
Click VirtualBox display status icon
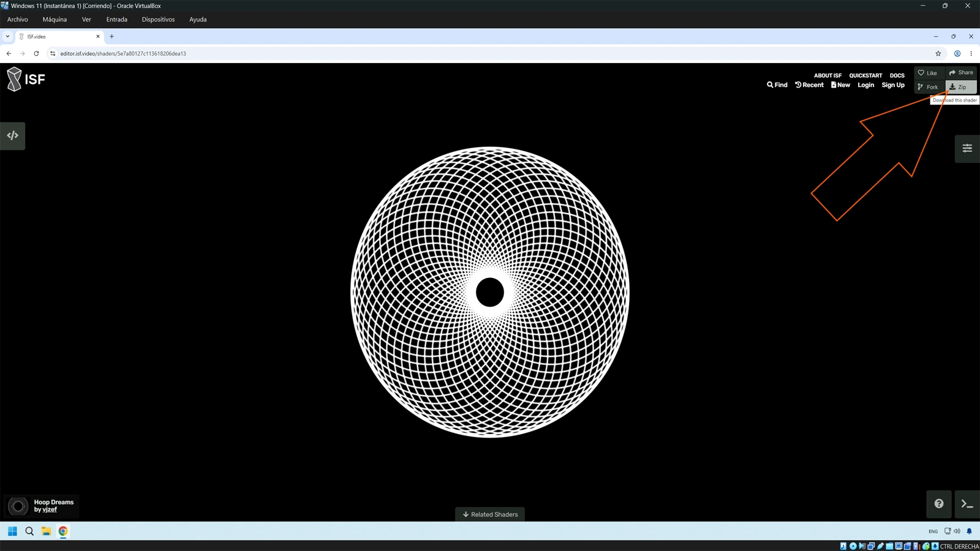click(899, 545)
